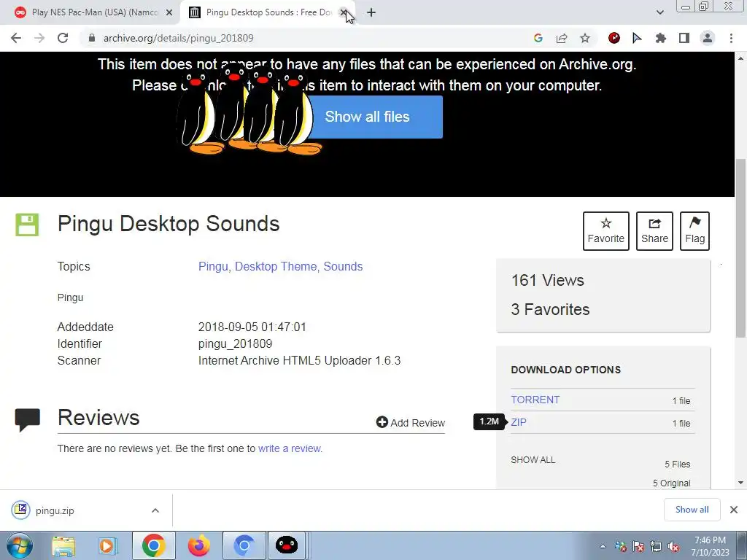Close the downloads bar

pyautogui.click(x=734, y=510)
